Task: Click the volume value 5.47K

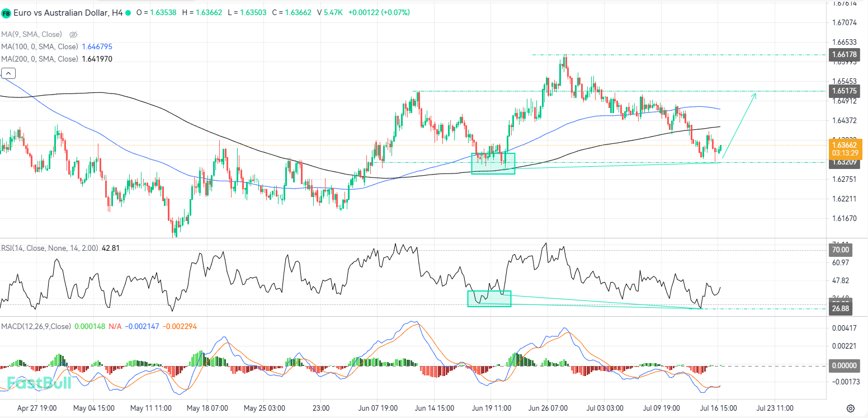Action: (x=334, y=12)
